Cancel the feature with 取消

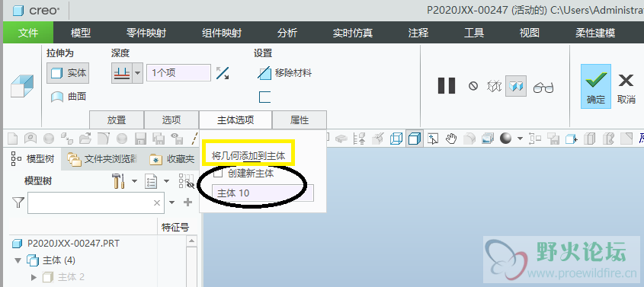[x=626, y=88]
